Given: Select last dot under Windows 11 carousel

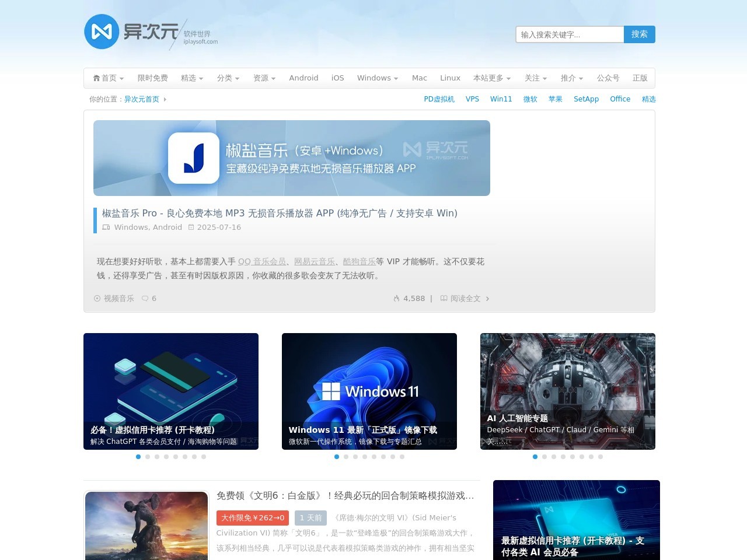Looking at the screenshot, I should (x=402, y=457).
